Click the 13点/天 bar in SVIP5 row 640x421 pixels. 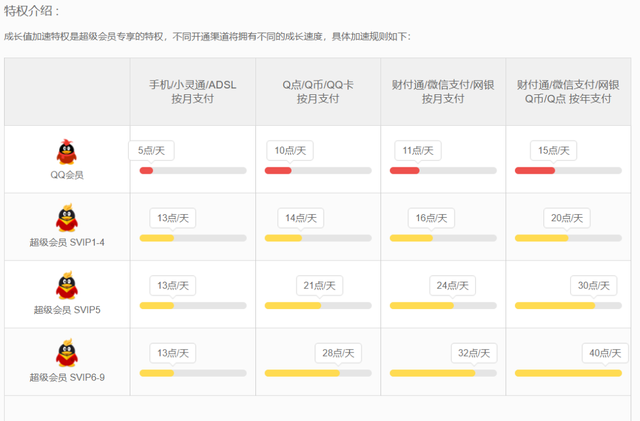pyautogui.click(x=193, y=305)
